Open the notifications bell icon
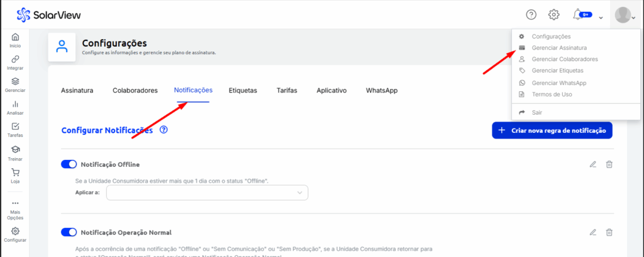Screen dimensions: 644x257 tap(577, 14)
